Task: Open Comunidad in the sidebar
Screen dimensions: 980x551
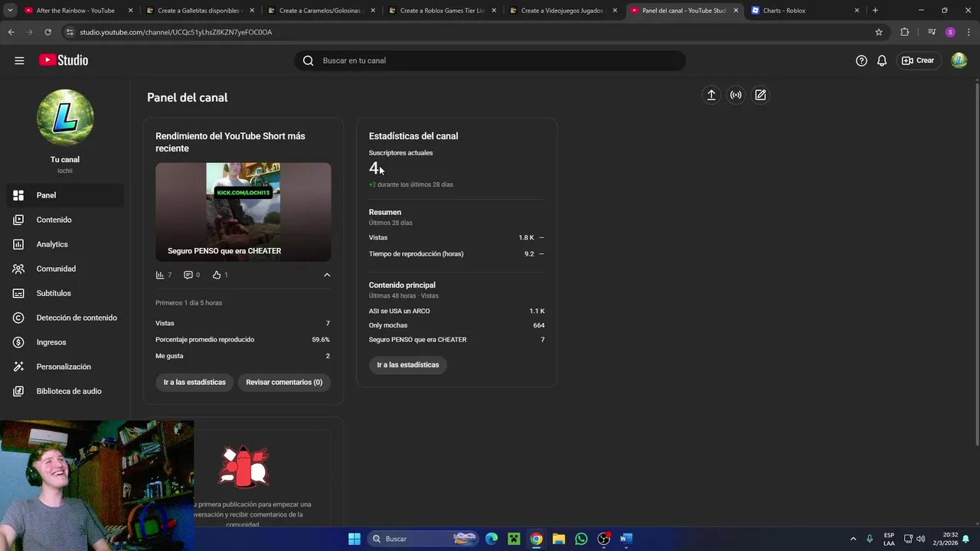Action: click(x=65, y=269)
